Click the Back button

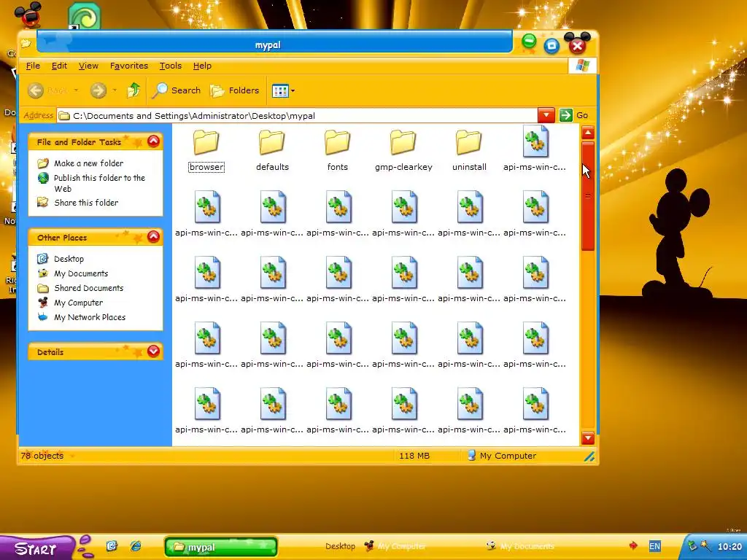47,90
